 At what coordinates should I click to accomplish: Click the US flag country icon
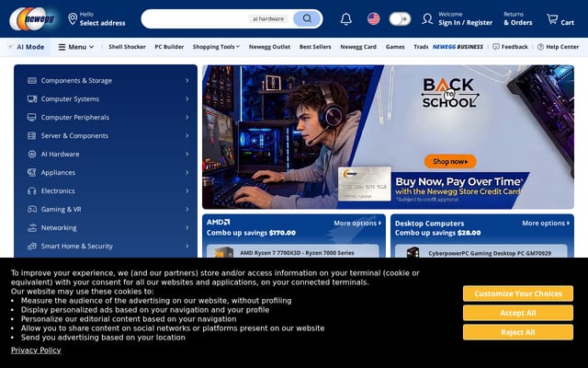point(373,18)
